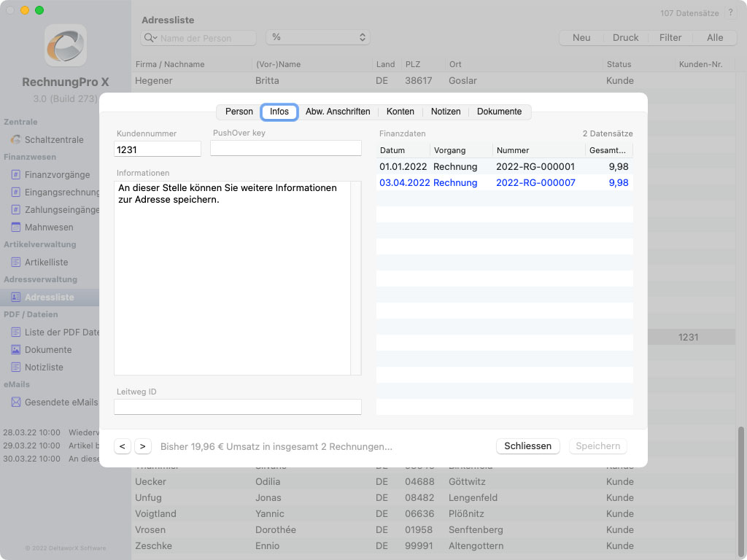Click into the Leitweg ID field
Image resolution: width=747 pixels, height=560 pixels.
click(238, 407)
